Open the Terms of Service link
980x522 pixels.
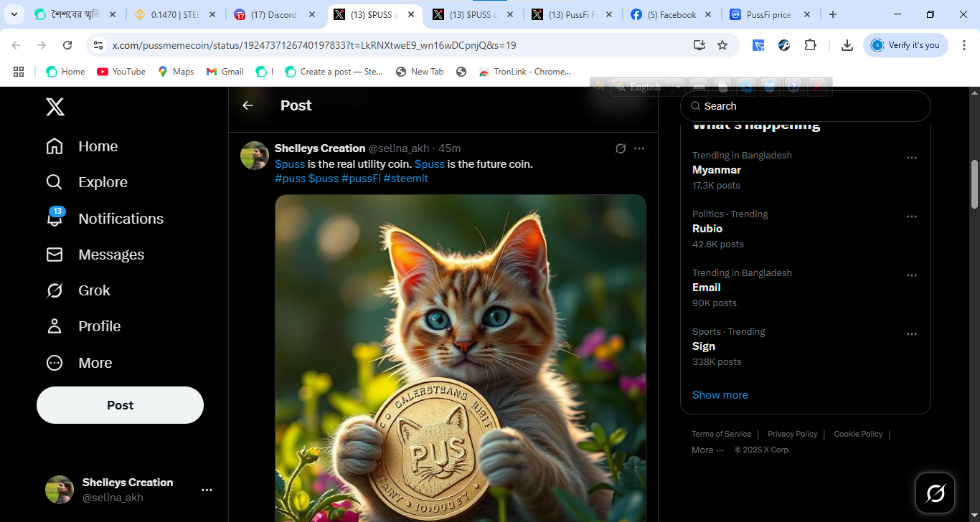[x=722, y=434]
